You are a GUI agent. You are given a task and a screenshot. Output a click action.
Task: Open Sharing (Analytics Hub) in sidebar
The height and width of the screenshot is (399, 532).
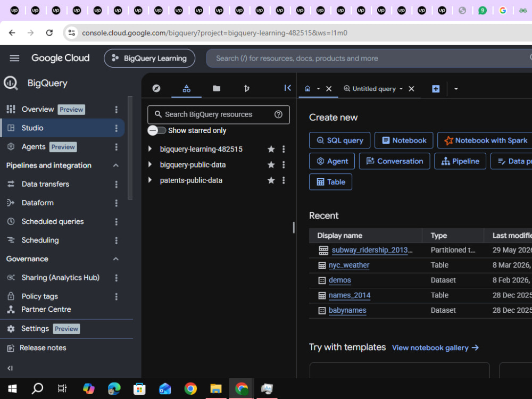coord(61,278)
